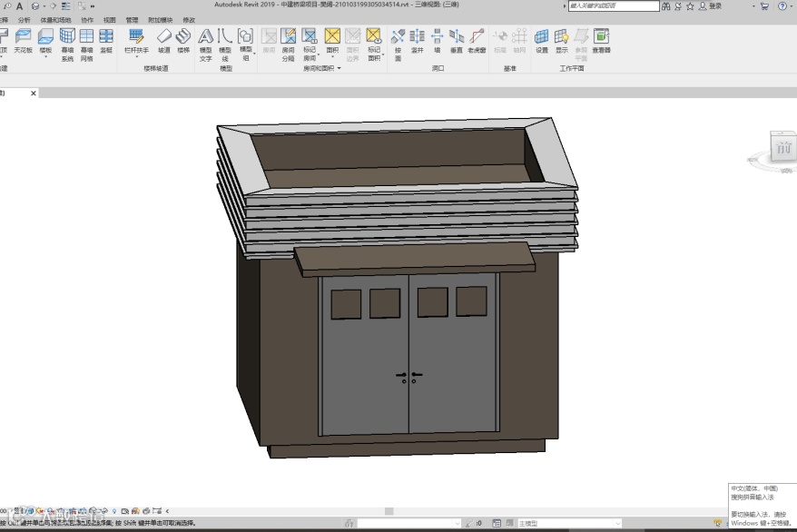The image size is (797, 532).
Task: Open the 主模型 dropdown in status bar
Action: pos(617,524)
